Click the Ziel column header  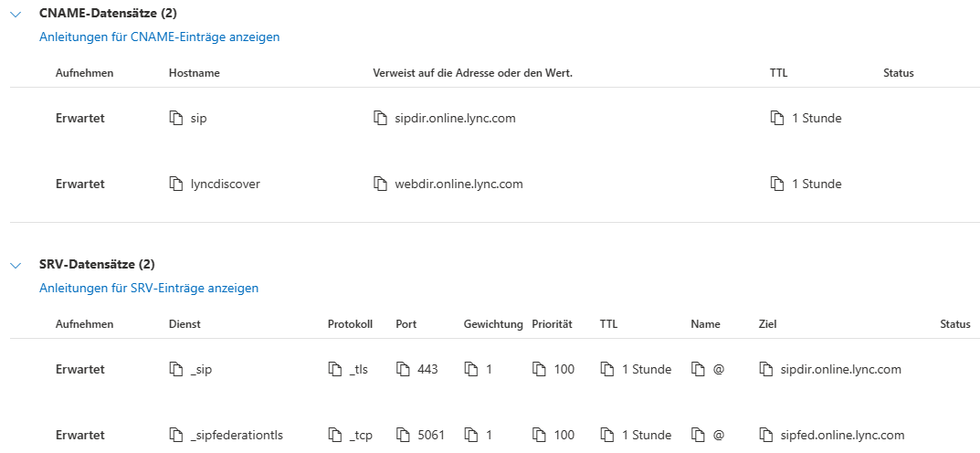767,324
